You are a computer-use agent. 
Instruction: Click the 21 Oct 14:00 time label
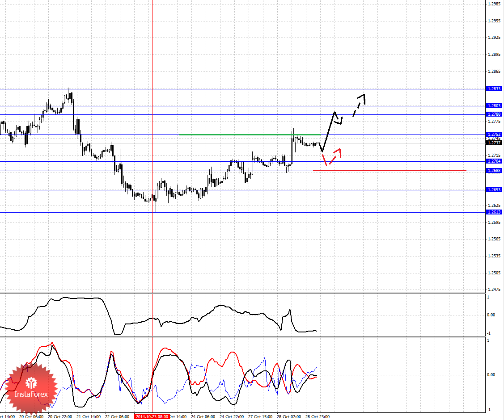(89, 417)
